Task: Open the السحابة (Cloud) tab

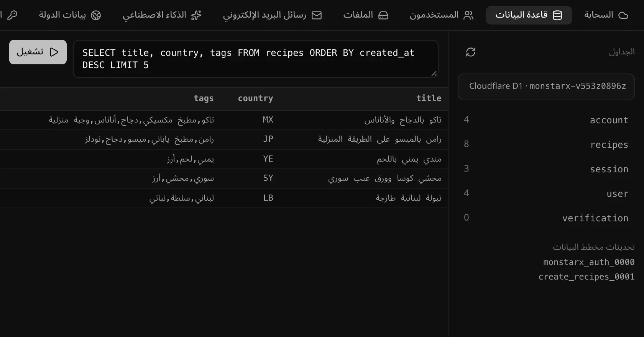Action: tap(606, 15)
